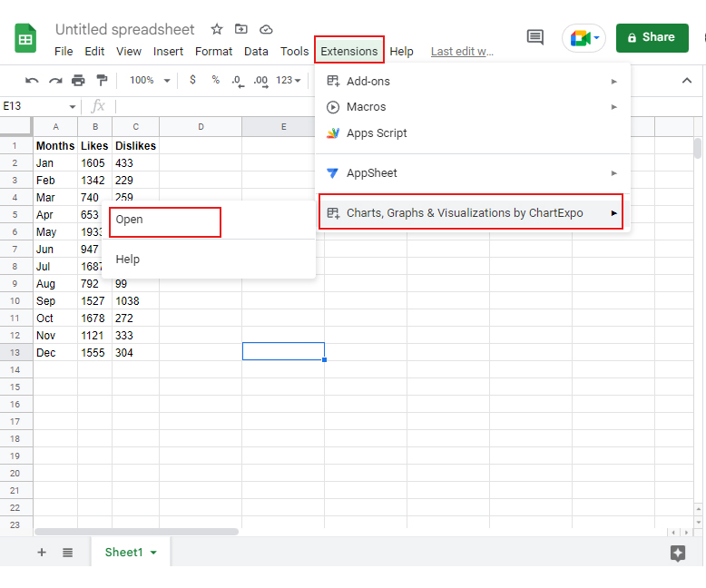Select column A header
Screen dimensions: 706x588
coord(55,127)
